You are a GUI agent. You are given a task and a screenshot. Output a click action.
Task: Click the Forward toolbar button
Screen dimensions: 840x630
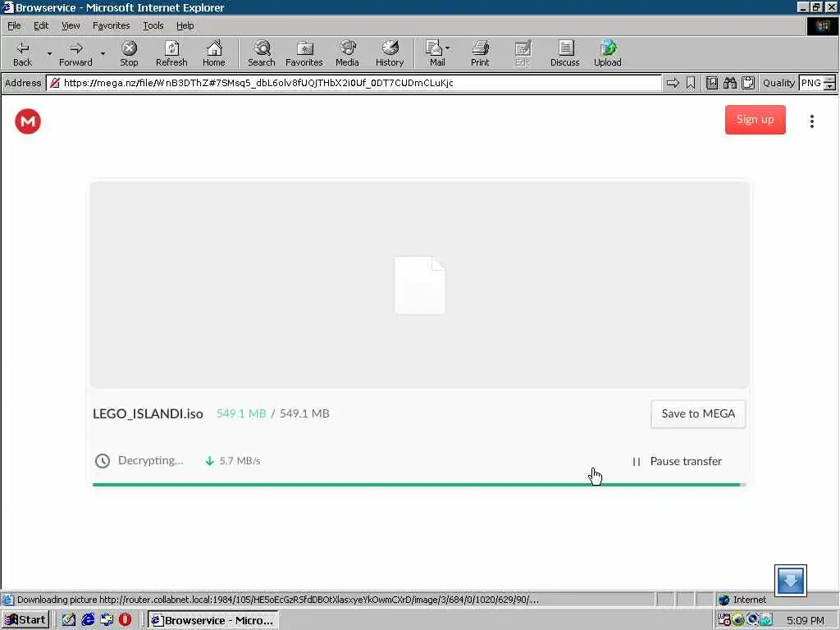pyautogui.click(x=75, y=53)
